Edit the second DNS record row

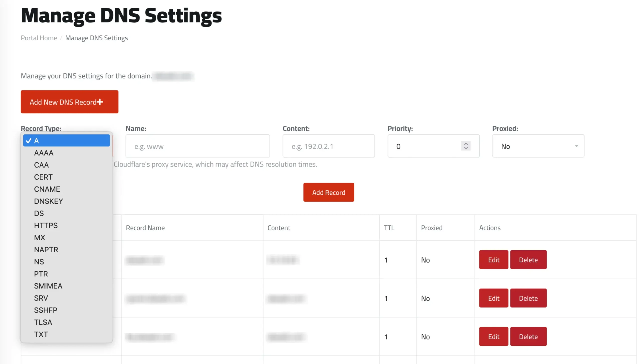click(493, 298)
